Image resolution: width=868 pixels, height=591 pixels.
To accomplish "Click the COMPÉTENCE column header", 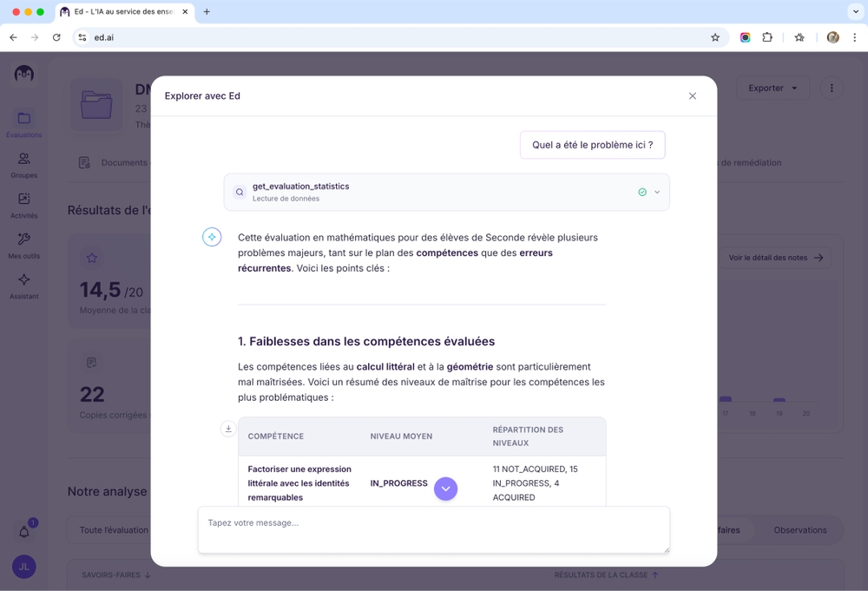I will pos(276,436).
